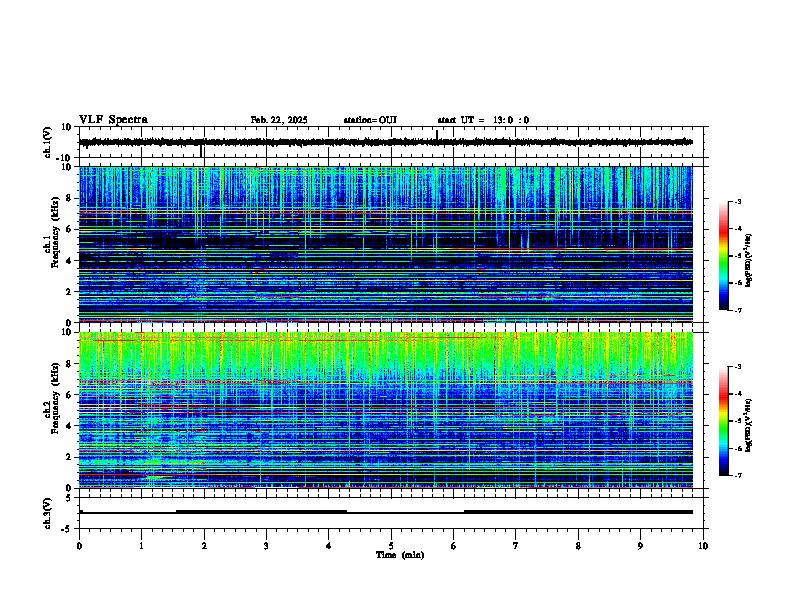Image resolution: width=792 pixels, height=612 pixels.
Task: Click time axis tick label "1"
Action: (141, 546)
